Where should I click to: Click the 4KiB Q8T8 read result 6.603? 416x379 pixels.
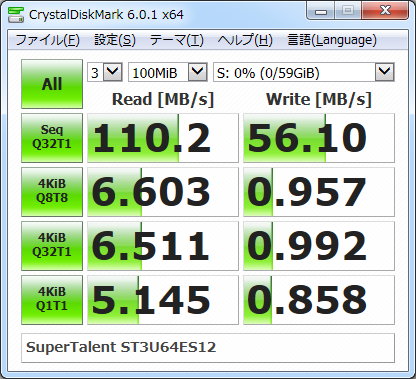[x=163, y=192]
